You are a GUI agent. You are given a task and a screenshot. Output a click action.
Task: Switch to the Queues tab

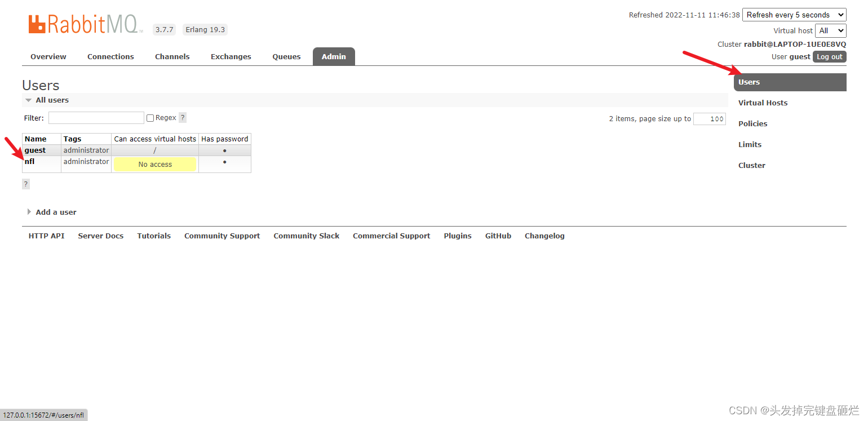point(286,57)
